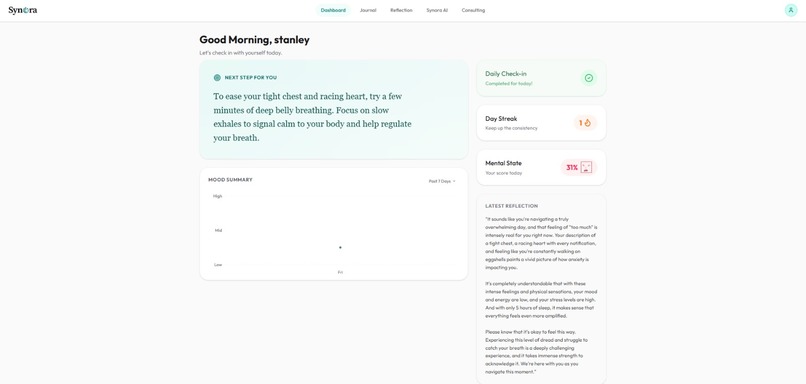Click the 'Good Morning, stanley' greeting
This screenshot has width=806, height=384.
click(254, 40)
